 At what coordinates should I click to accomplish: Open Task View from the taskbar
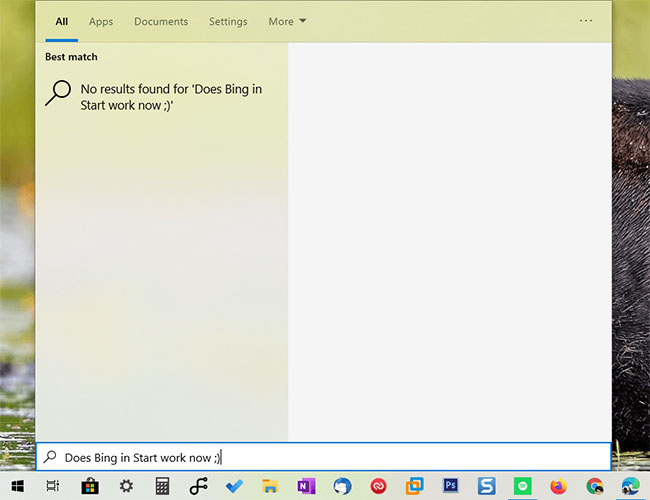pyautogui.click(x=53, y=486)
